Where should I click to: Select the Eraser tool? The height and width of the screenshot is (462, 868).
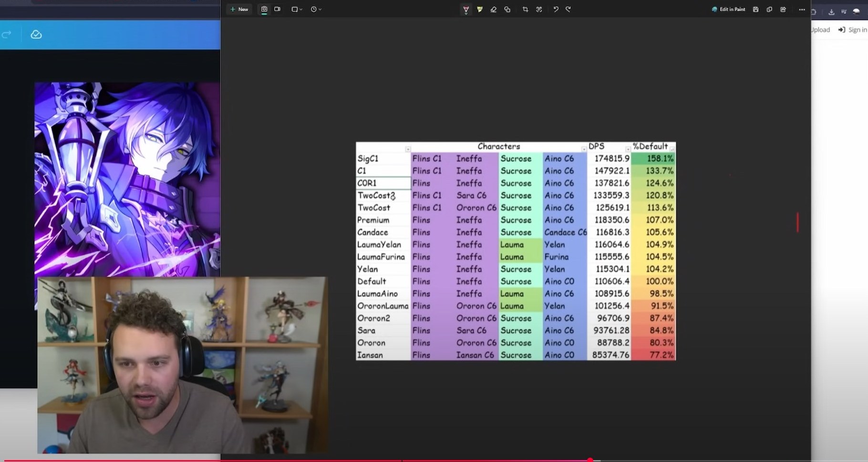(494, 10)
